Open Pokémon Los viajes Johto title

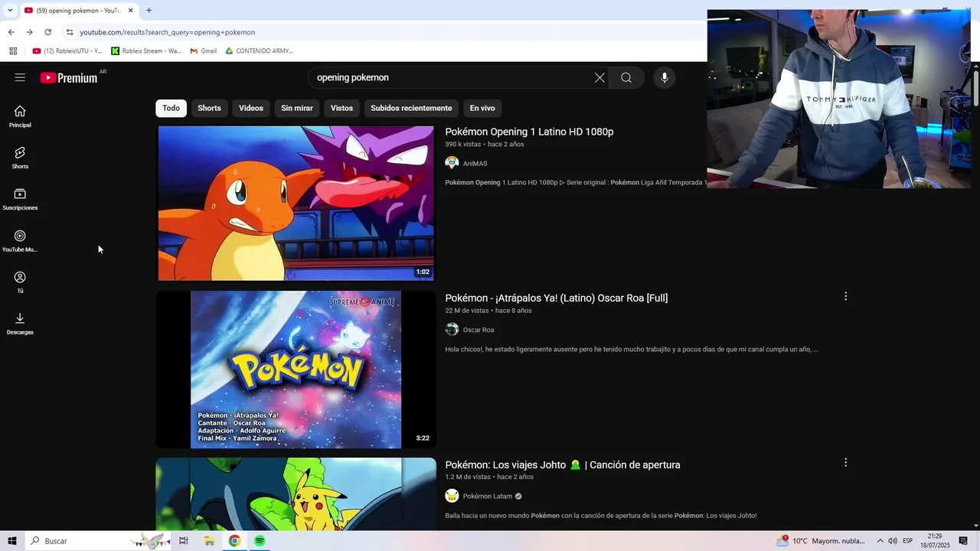click(x=563, y=465)
